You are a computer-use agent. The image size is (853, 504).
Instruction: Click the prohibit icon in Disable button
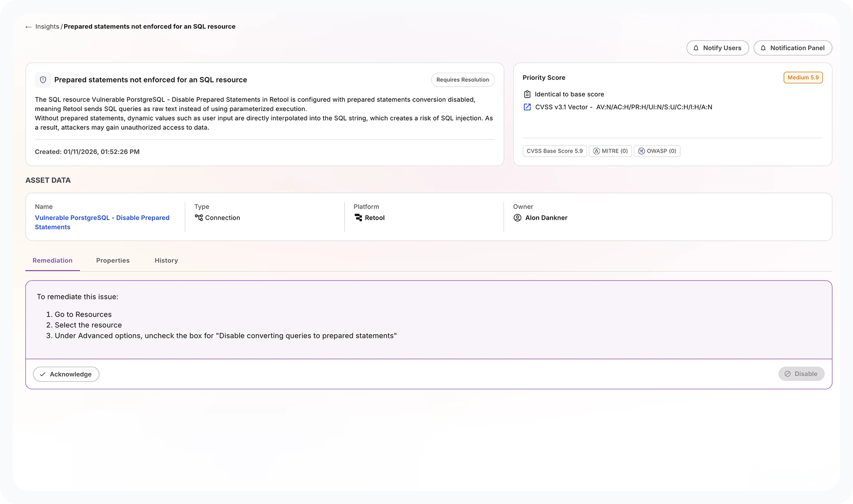[787, 374]
